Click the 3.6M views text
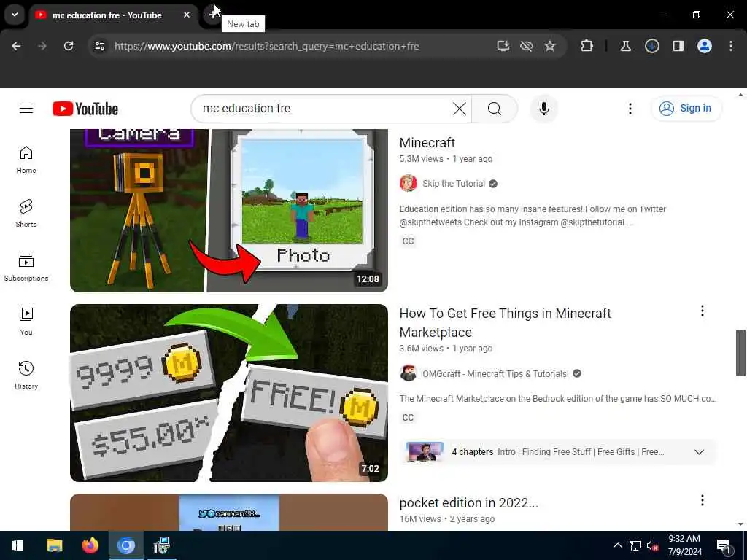747x560 pixels. coord(421,349)
